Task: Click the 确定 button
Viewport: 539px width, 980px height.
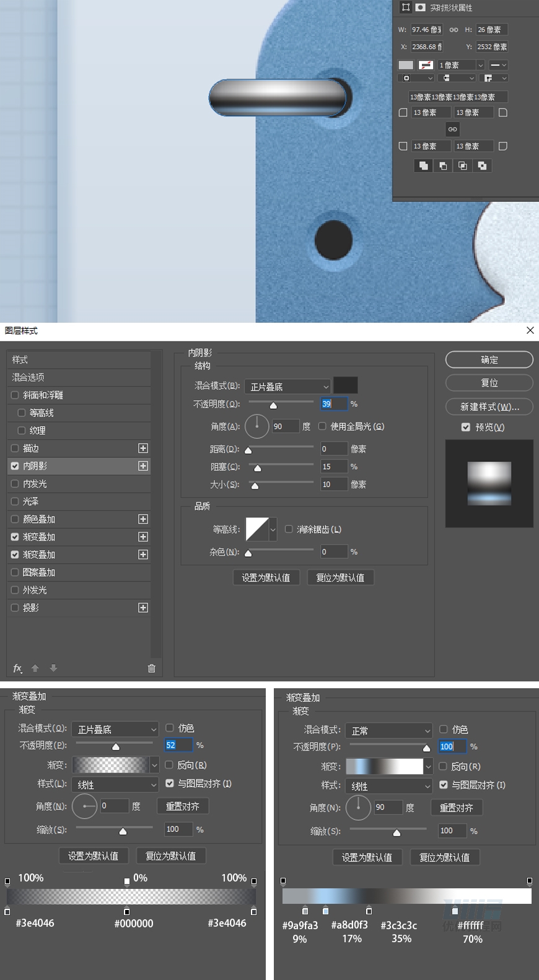Action: pos(489,359)
